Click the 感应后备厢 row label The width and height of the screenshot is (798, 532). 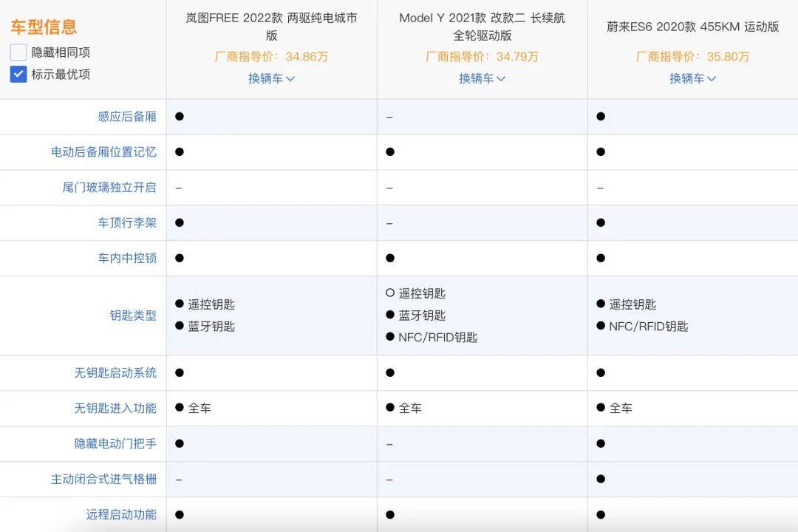click(x=127, y=117)
